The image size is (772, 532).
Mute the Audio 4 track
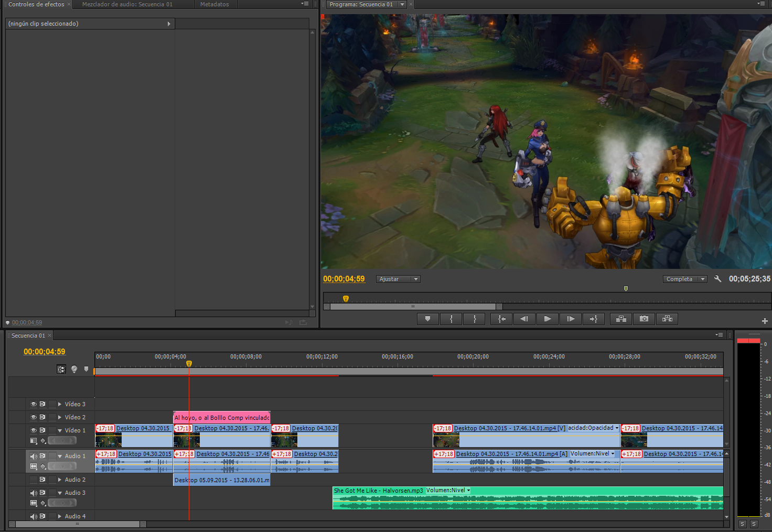click(34, 516)
